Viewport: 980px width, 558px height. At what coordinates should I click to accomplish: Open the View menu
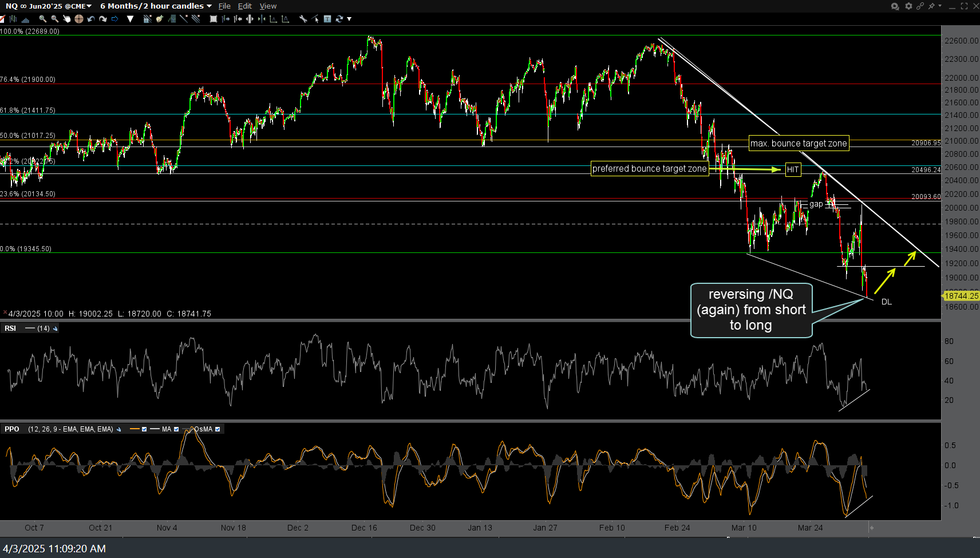tap(268, 6)
